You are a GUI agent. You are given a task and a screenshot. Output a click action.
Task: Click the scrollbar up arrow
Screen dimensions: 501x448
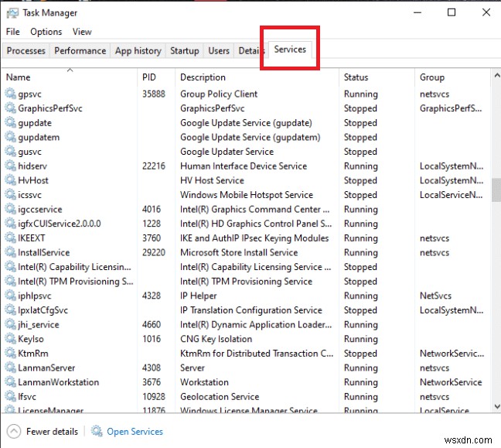tap(497, 76)
